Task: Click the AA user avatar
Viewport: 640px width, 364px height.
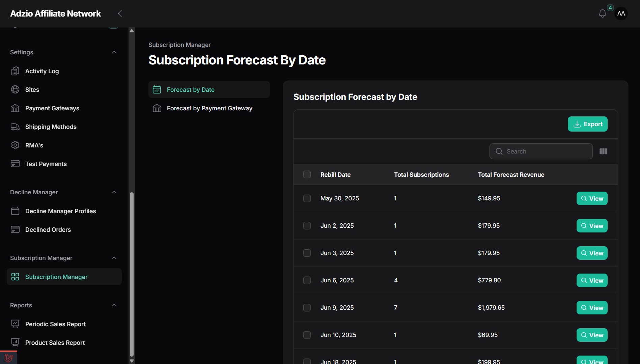Action: (621, 13)
